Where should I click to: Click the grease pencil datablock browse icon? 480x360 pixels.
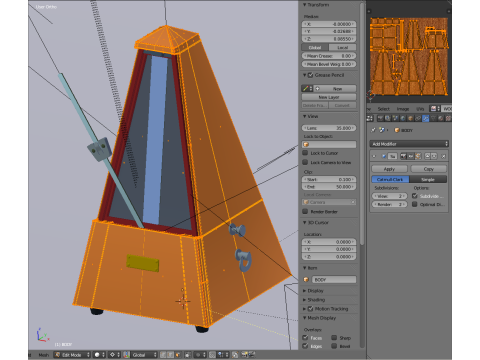coord(307,89)
